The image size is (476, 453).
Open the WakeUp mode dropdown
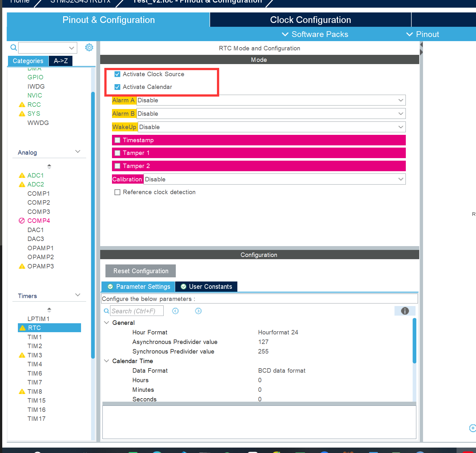point(271,127)
